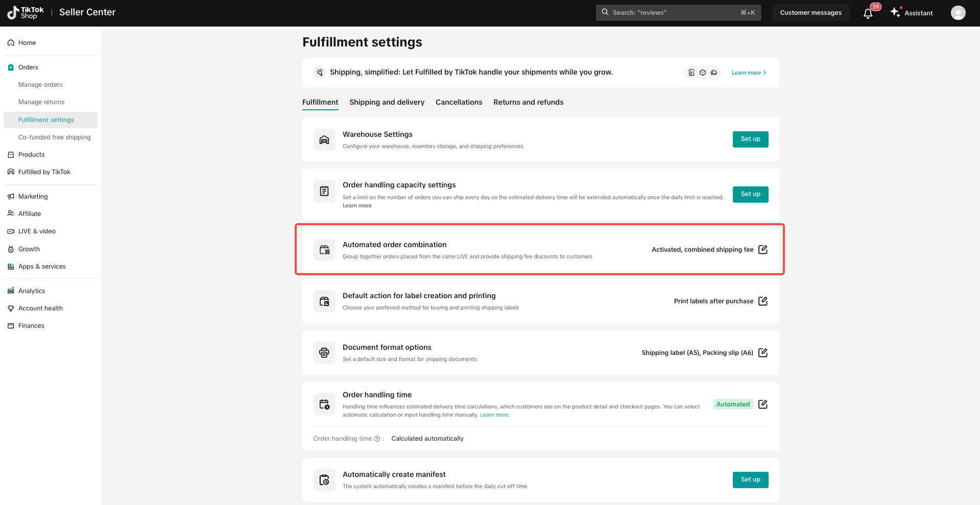Set up Order handling capacity settings

coord(750,195)
